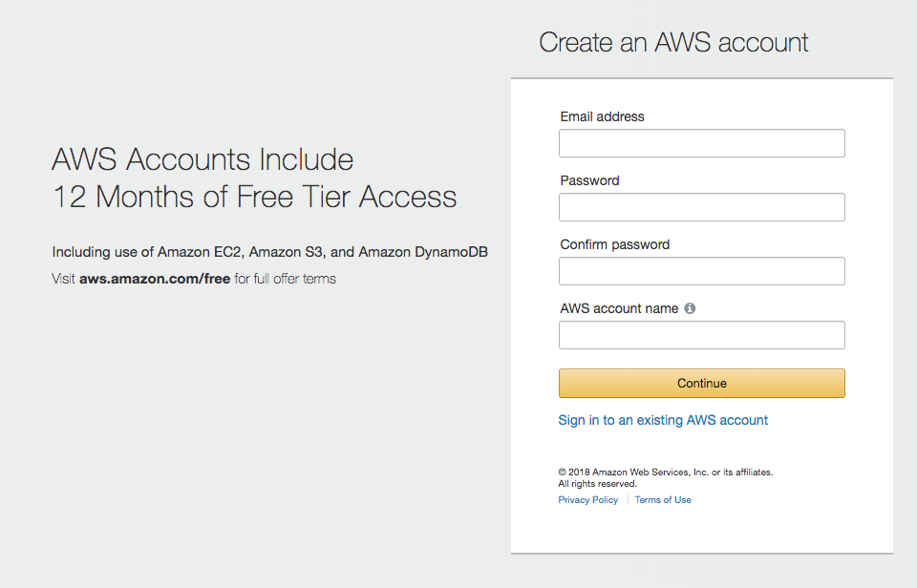Click the AWS account name label

tap(621, 308)
